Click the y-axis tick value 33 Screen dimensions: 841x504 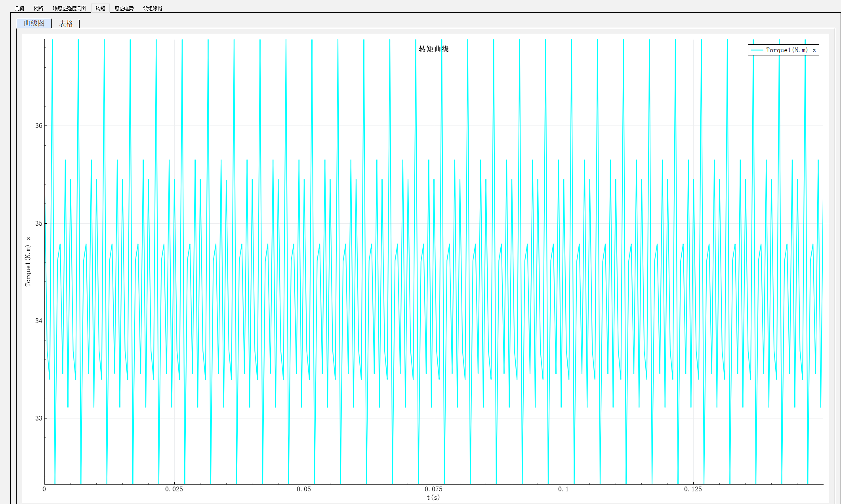tap(38, 418)
